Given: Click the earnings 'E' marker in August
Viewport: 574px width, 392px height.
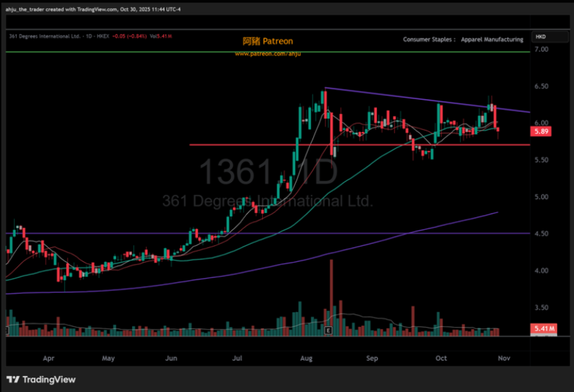Looking at the screenshot, I should point(328,330).
